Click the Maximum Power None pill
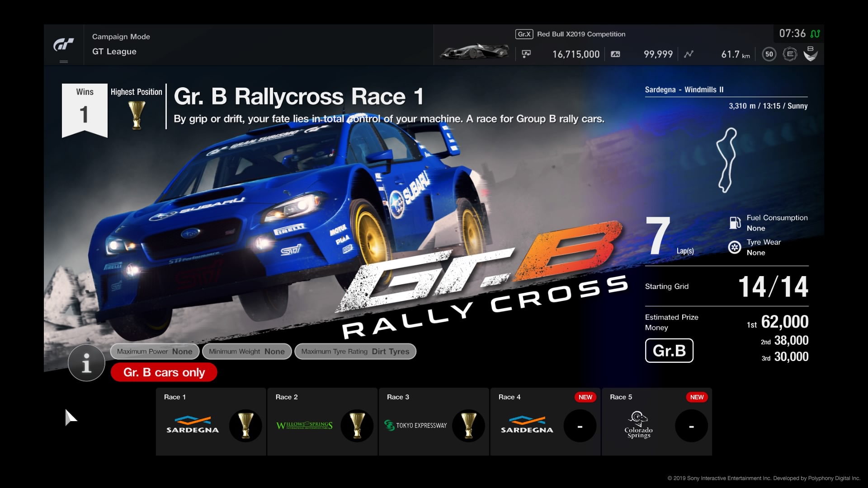 click(155, 352)
